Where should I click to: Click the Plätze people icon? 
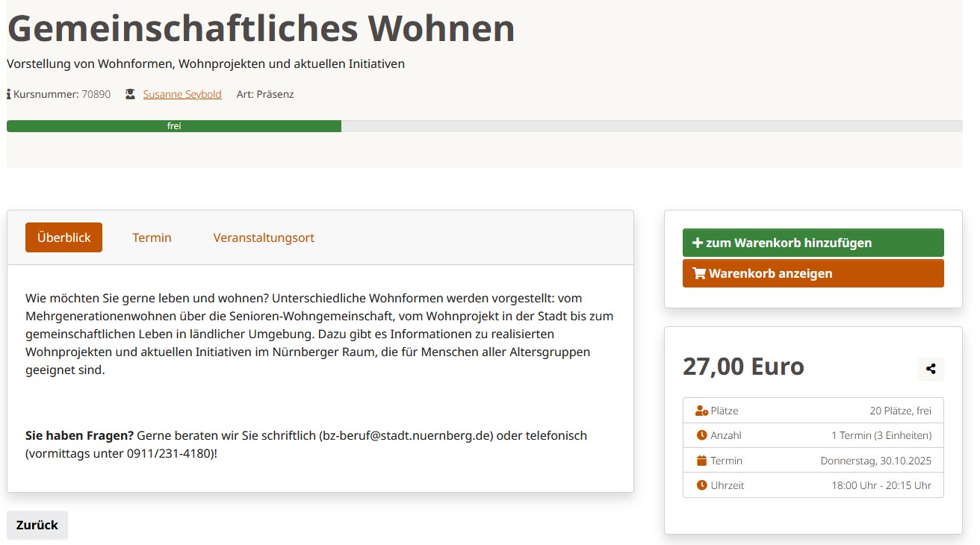click(x=701, y=411)
